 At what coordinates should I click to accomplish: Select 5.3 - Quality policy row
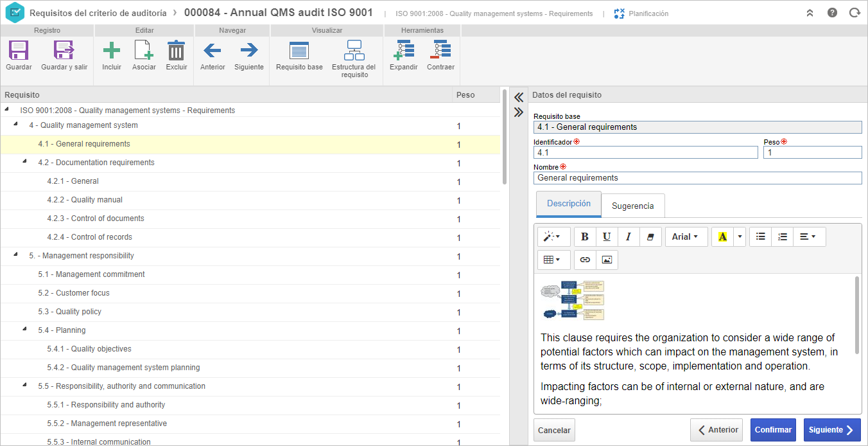(250, 312)
